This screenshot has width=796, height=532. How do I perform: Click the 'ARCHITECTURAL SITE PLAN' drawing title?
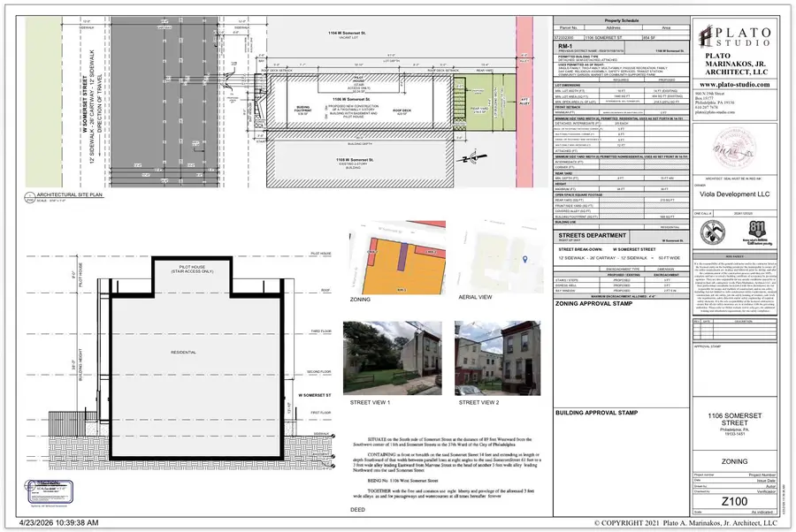click(x=69, y=194)
